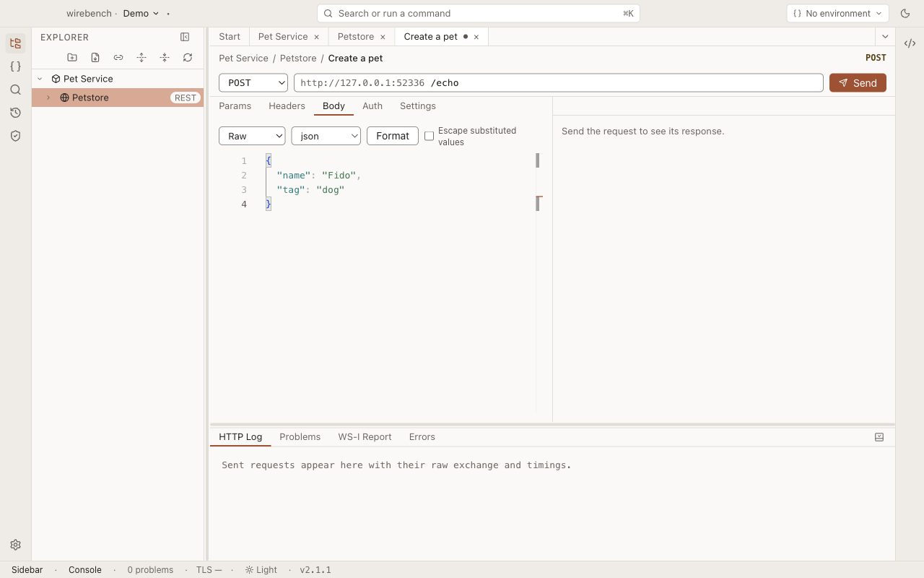Open the Raw body type dropdown
Viewport: 924px width, 578px height.
pos(252,136)
